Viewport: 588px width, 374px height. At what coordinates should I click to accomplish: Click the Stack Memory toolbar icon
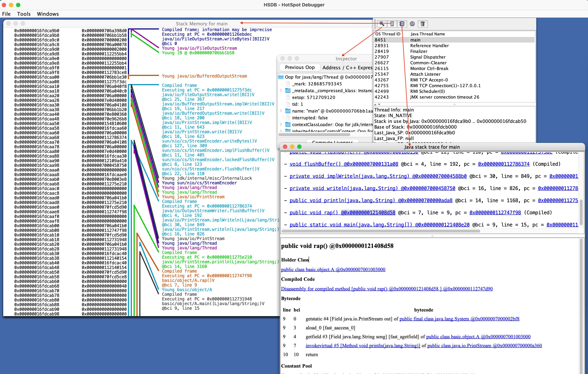(392, 24)
